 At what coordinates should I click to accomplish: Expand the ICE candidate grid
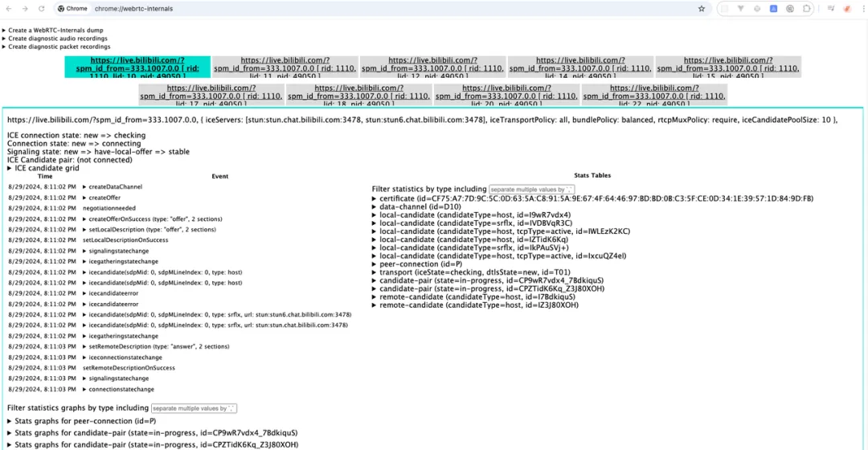43,168
